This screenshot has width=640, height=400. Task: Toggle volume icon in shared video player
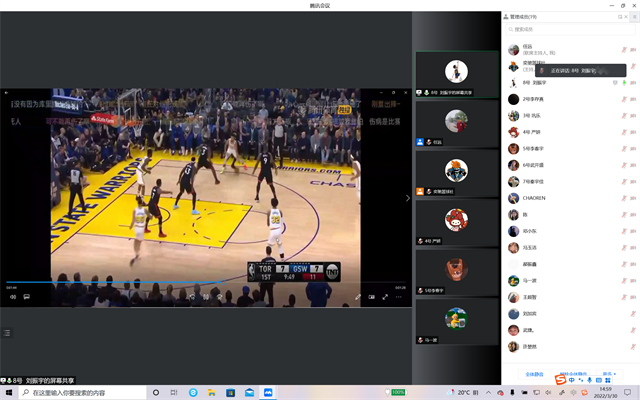pos(13,297)
